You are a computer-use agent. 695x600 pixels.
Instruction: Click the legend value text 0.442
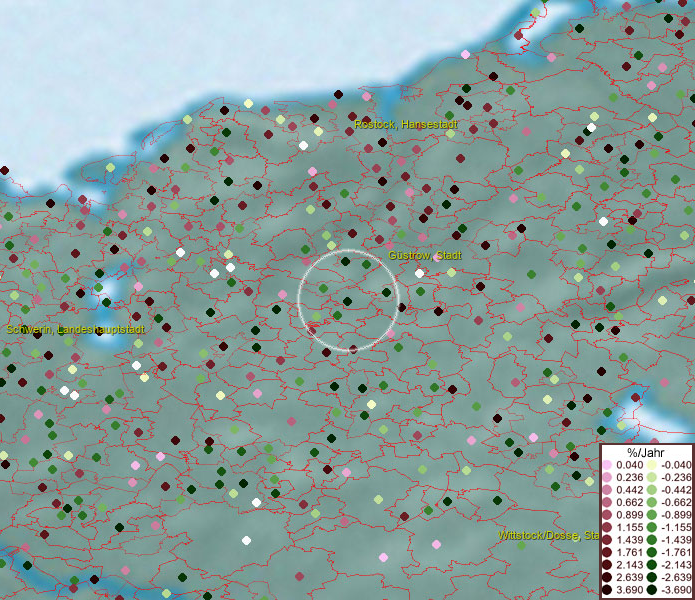click(629, 490)
